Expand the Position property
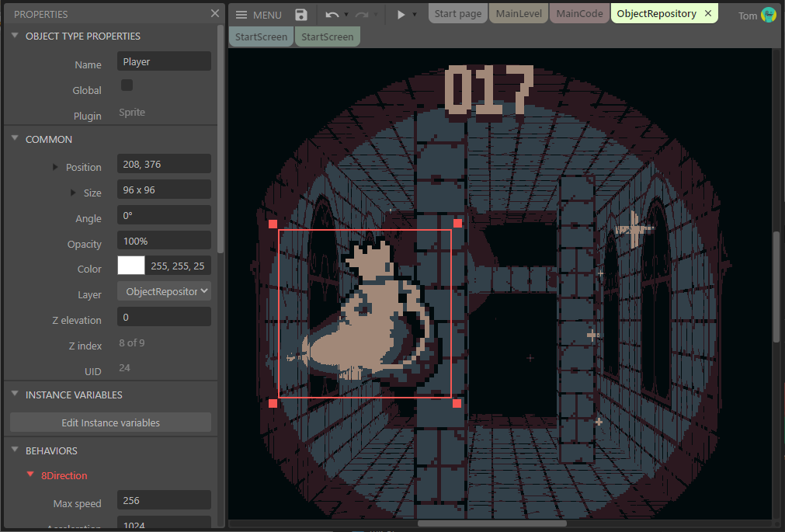This screenshot has width=785, height=532. (x=54, y=166)
